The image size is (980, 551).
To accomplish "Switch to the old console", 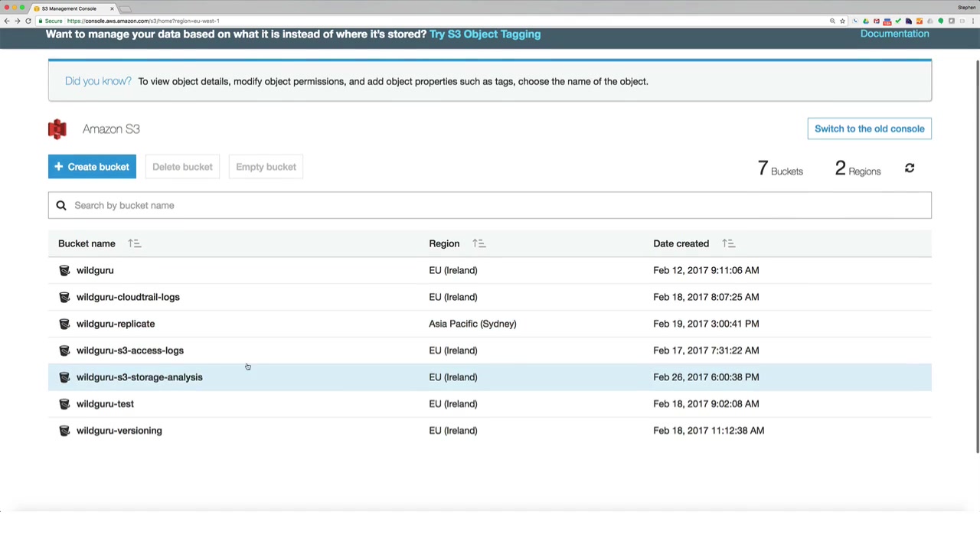I will 869,129.
